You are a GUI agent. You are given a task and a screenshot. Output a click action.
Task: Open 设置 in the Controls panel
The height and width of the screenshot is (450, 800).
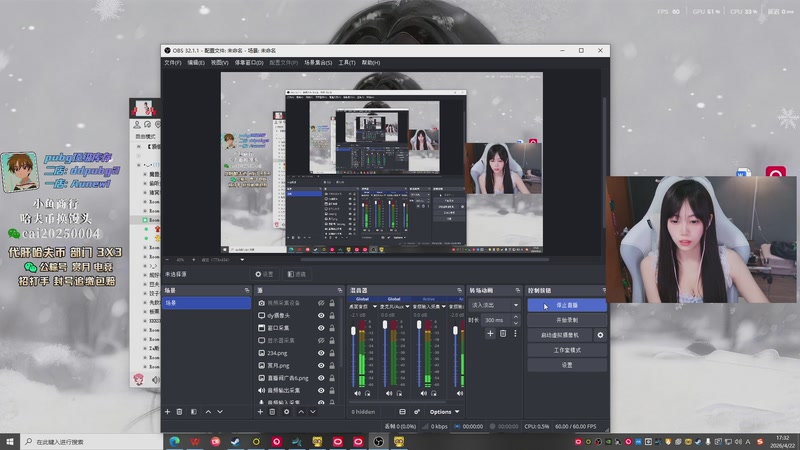(567, 365)
